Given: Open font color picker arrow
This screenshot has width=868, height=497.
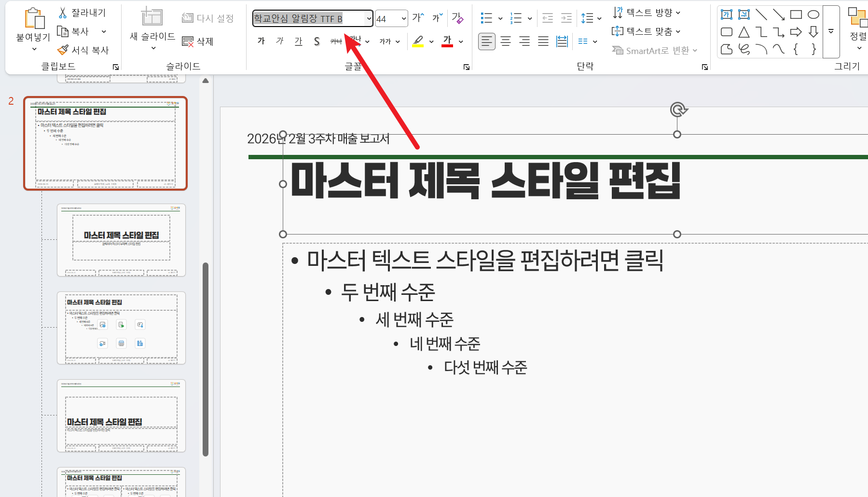Looking at the screenshot, I should pyautogui.click(x=461, y=41).
